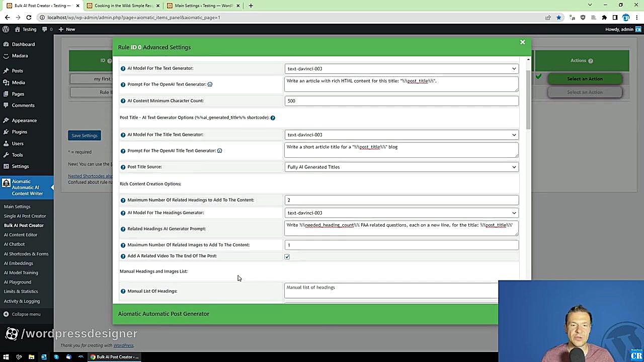This screenshot has width=644, height=362.
Task: Click New in the WordPress admin bar
Action: click(66, 29)
